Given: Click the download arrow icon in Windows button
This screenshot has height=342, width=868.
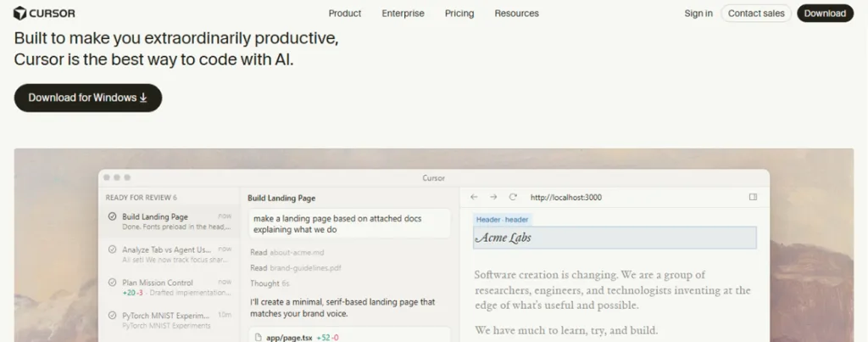Looking at the screenshot, I should [143, 98].
